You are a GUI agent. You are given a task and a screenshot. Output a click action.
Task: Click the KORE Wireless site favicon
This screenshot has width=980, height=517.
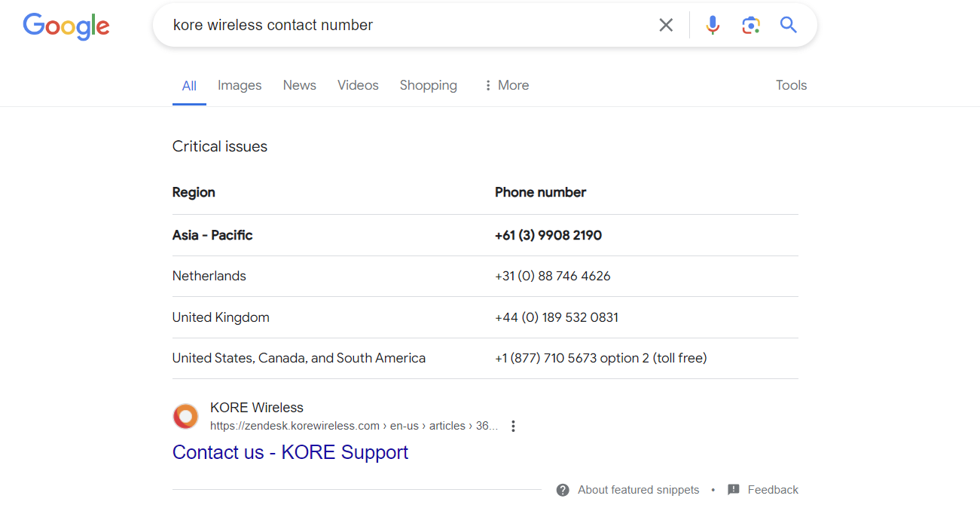click(x=185, y=416)
